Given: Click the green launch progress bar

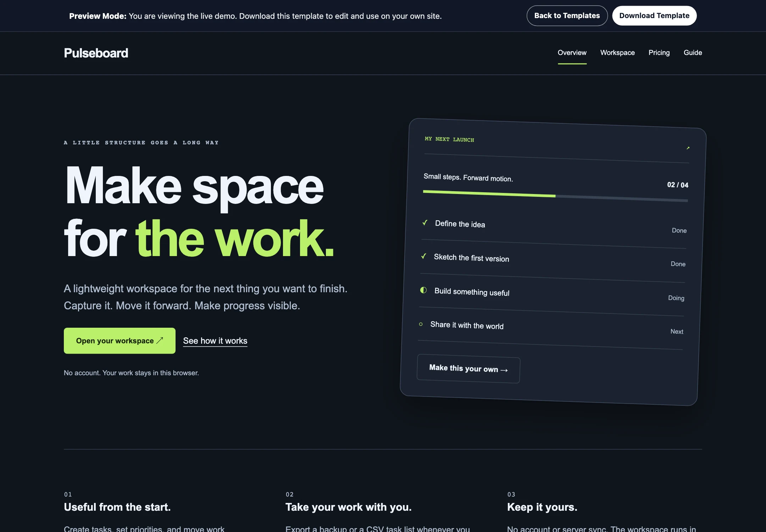Looking at the screenshot, I should click(489, 194).
